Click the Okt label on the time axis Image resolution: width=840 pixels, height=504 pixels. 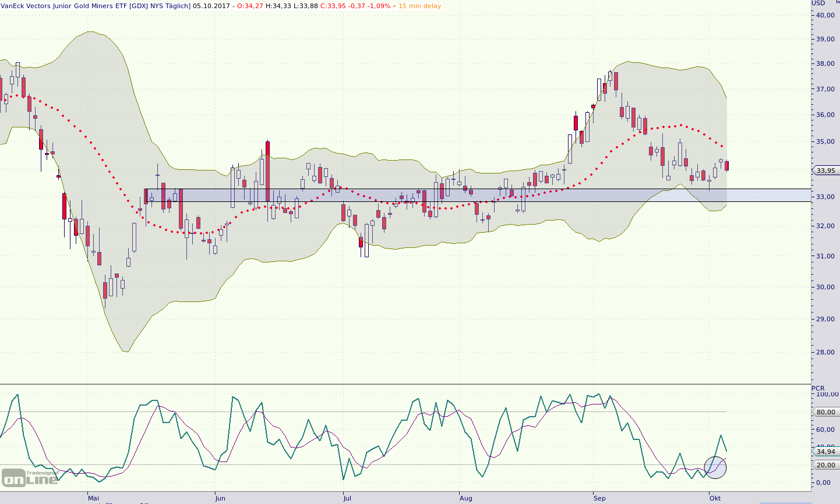click(x=715, y=498)
